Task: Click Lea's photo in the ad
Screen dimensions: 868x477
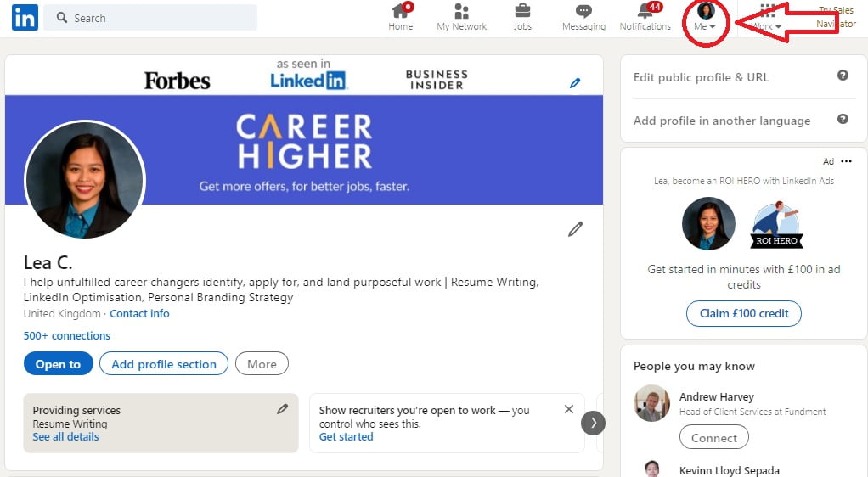Action: (x=708, y=223)
